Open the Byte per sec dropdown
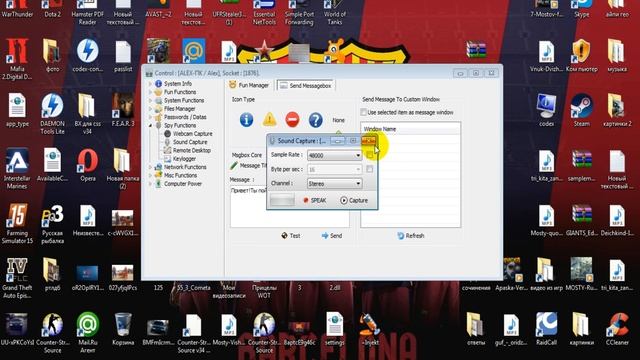 click(334, 169)
